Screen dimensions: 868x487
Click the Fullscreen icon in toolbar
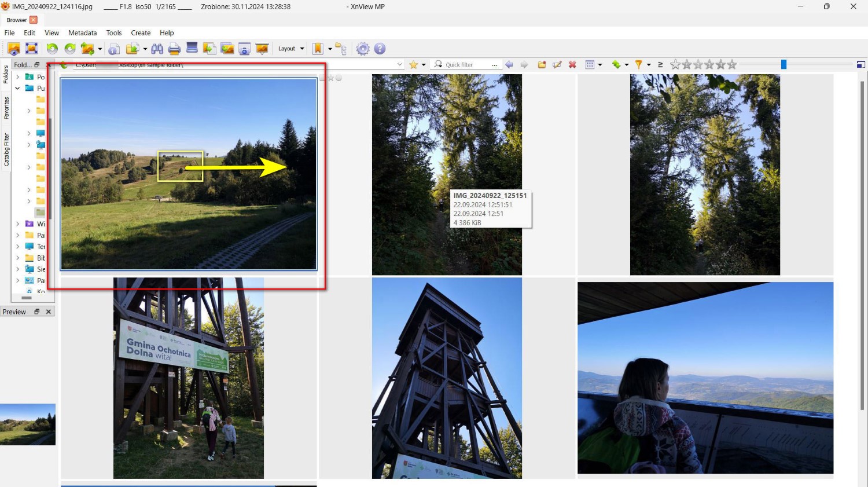(32, 49)
